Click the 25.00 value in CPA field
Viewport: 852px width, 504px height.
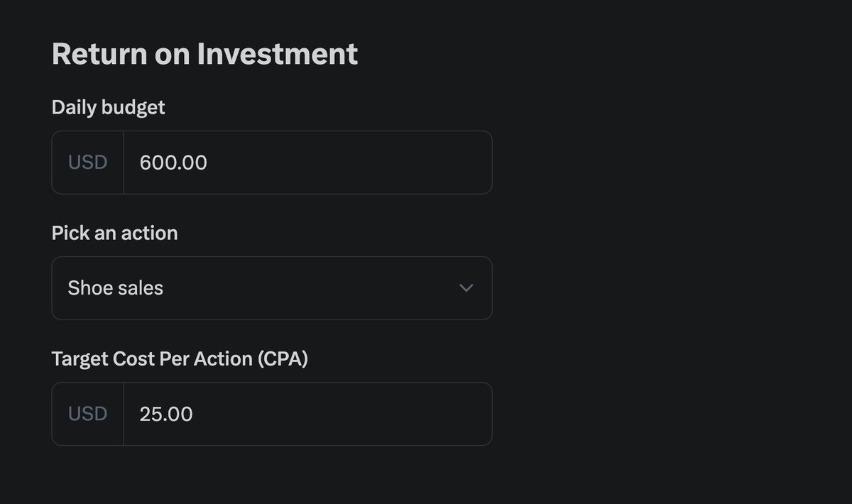pyautogui.click(x=166, y=414)
